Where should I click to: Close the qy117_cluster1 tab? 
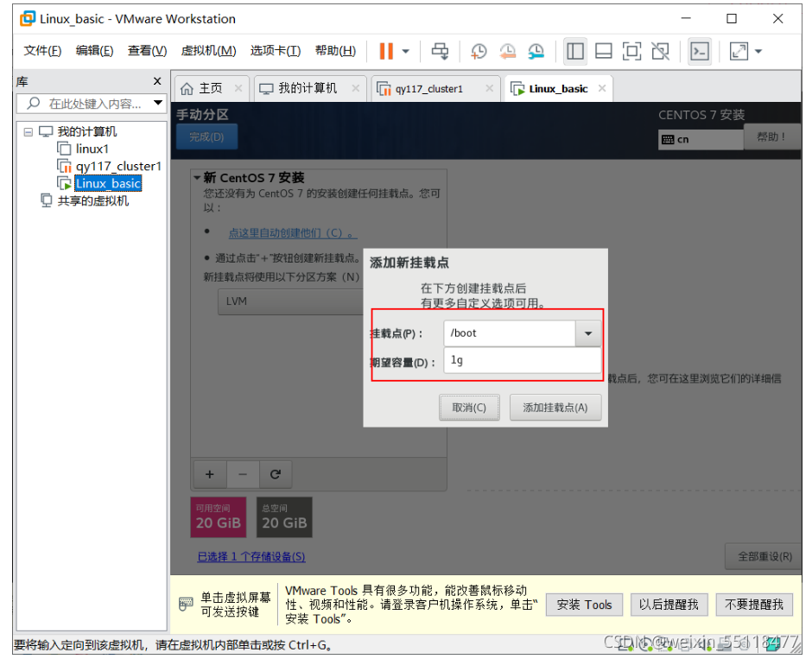point(490,88)
